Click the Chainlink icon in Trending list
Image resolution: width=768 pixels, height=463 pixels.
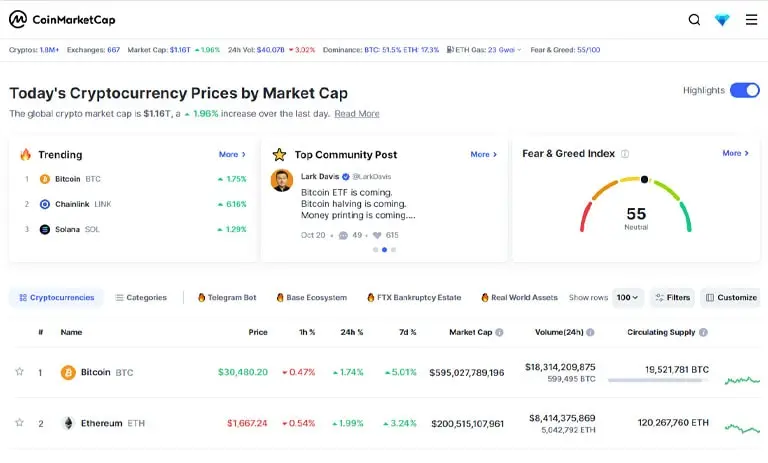coord(45,204)
